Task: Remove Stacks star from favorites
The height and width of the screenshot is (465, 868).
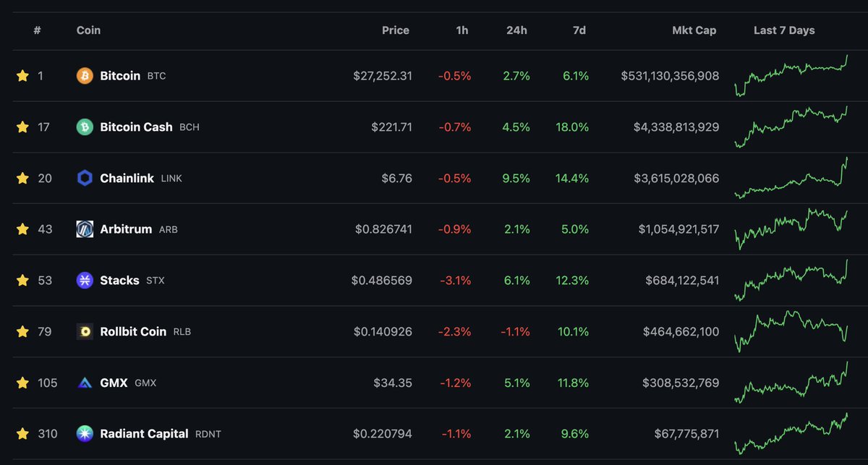Action: [x=22, y=280]
